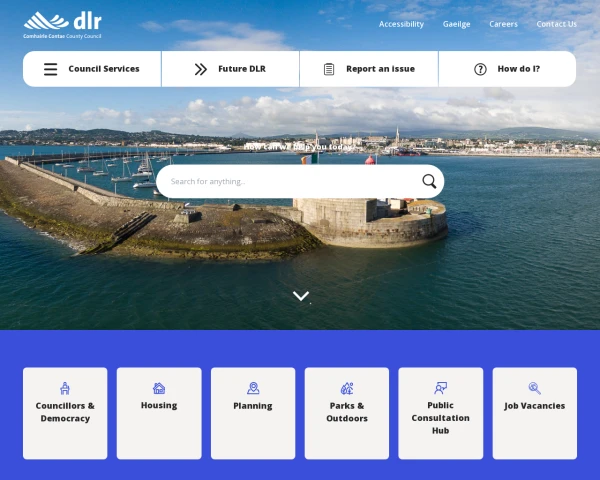Image resolution: width=600 pixels, height=480 pixels.
Task: Open the Accessibility link
Action: point(401,24)
